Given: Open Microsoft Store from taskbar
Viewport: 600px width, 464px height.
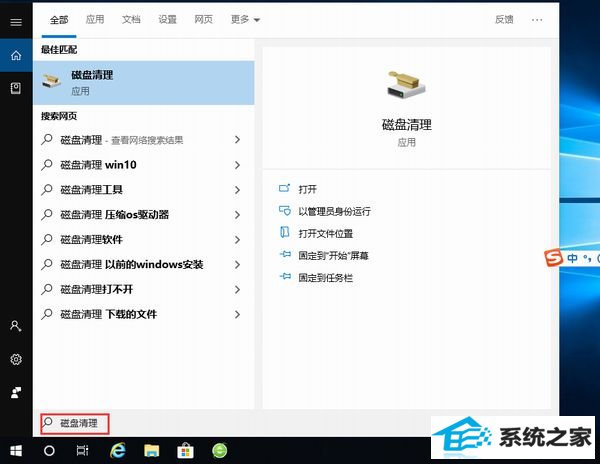Looking at the screenshot, I should click(x=186, y=451).
